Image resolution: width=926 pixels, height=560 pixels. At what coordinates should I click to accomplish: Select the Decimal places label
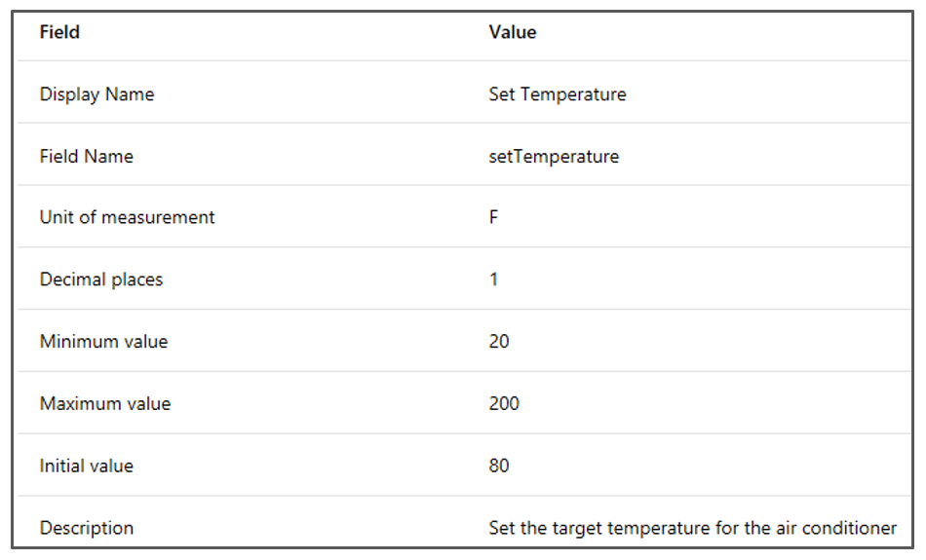(101, 280)
